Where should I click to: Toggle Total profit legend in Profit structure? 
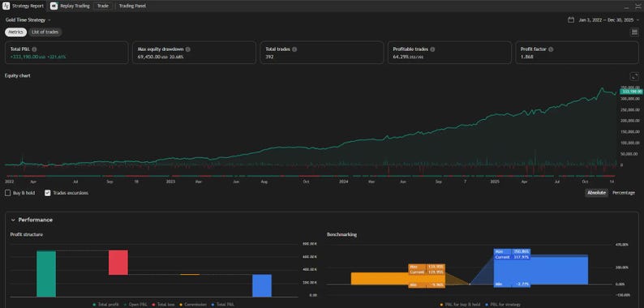coord(106,304)
